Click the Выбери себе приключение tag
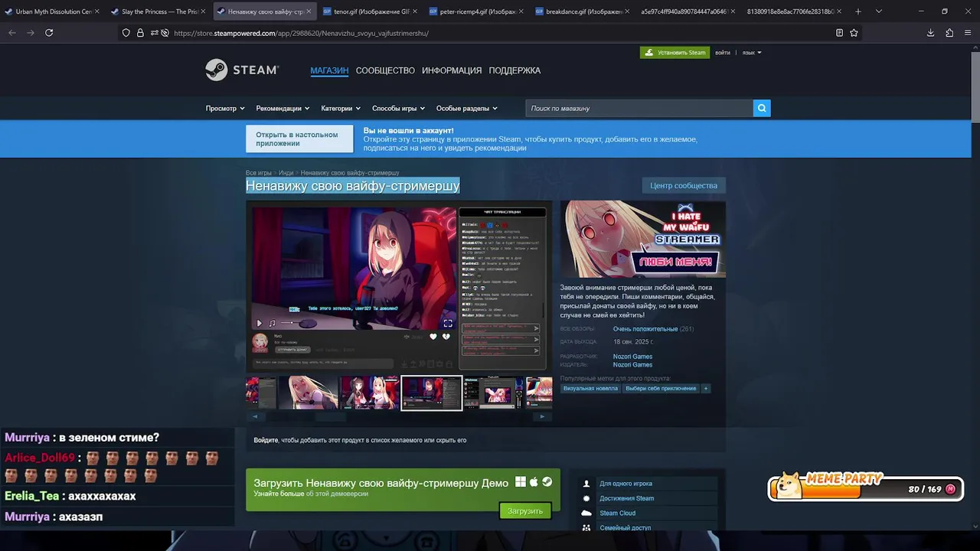 (661, 388)
